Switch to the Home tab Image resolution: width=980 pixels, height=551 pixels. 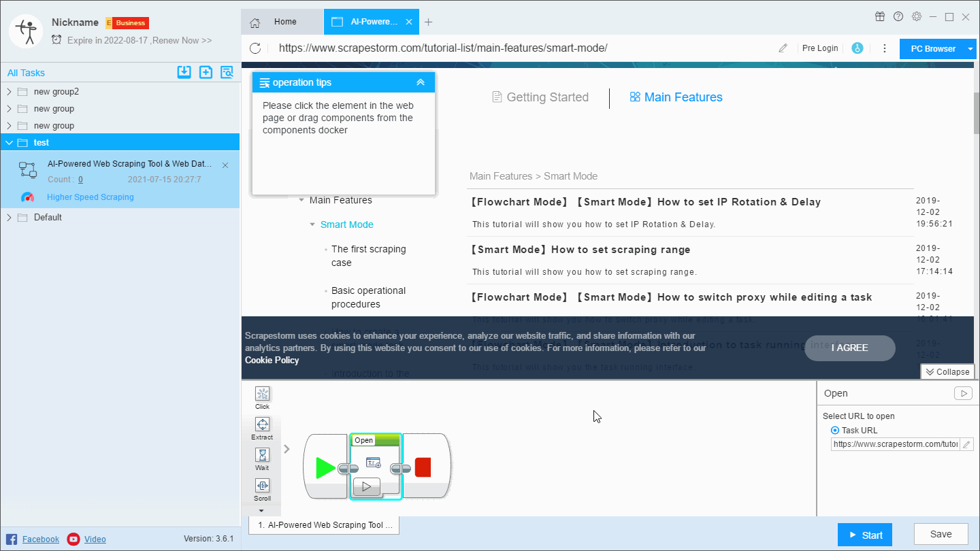click(x=282, y=21)
